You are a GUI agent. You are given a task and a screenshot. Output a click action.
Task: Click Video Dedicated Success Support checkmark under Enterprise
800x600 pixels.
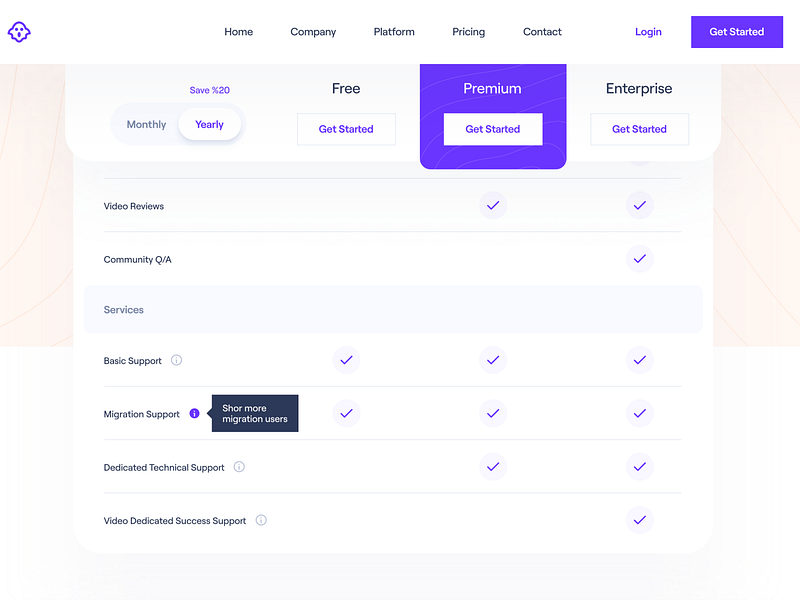(639, 520)
